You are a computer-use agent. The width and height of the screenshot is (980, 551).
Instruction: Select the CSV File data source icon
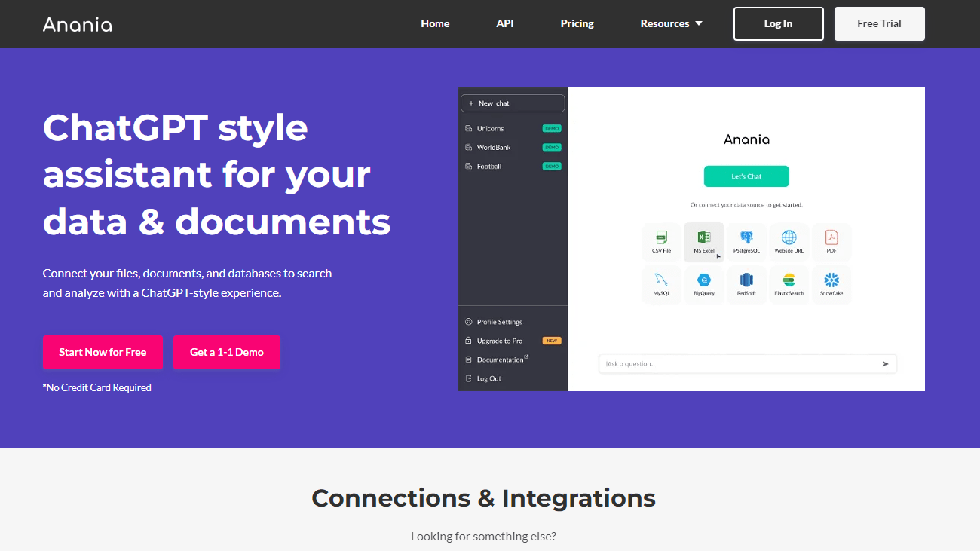[661, 238]
